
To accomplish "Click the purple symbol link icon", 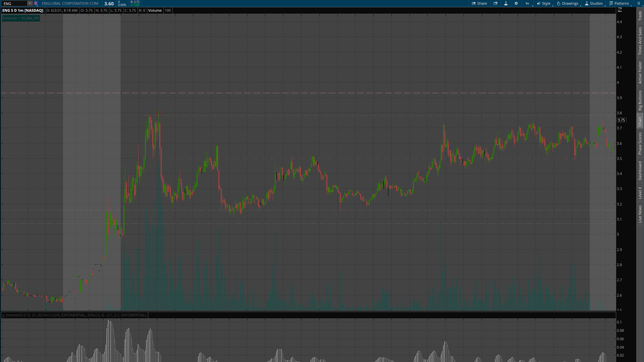I will click(x=36, y=3).
